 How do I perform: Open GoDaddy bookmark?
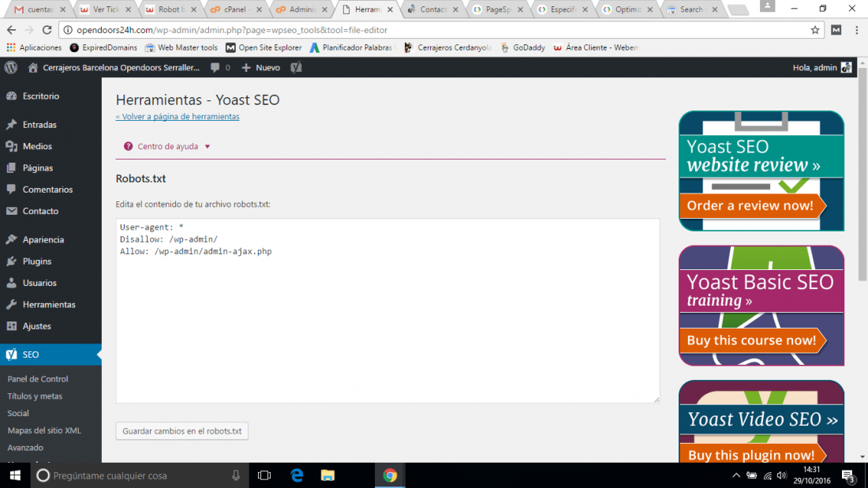[522, 47]
